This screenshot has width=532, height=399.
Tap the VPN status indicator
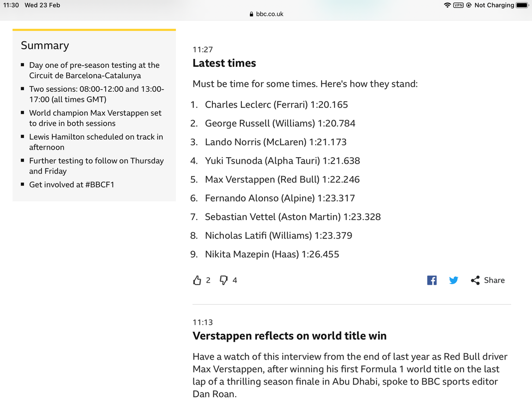(458, 5)
